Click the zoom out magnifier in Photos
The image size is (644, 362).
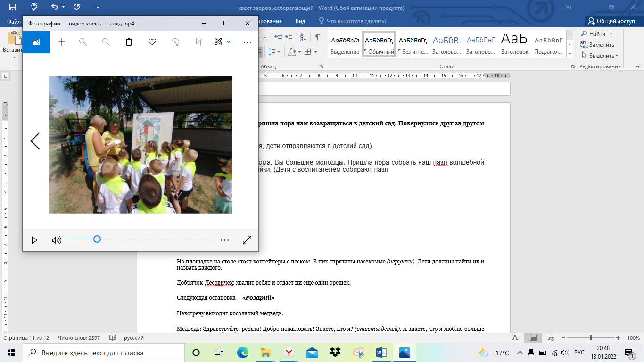(106, 42)
